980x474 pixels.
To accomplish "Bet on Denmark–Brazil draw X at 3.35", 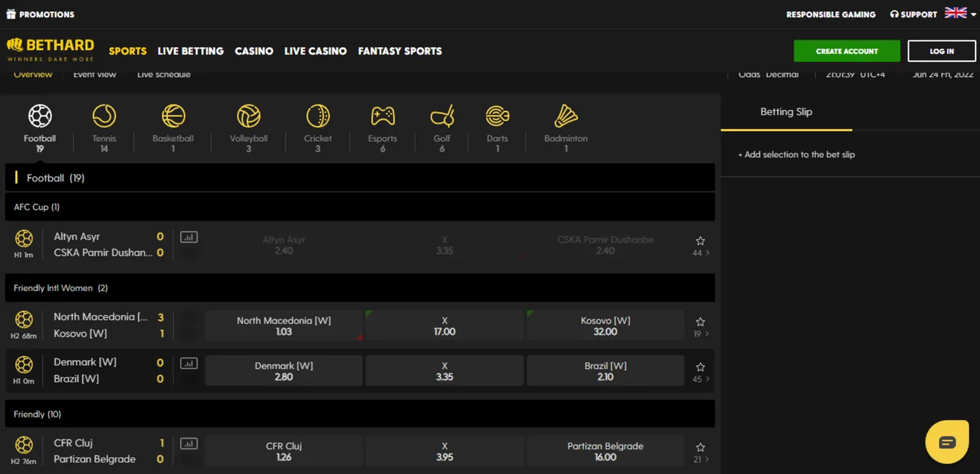I will (445, 371).
